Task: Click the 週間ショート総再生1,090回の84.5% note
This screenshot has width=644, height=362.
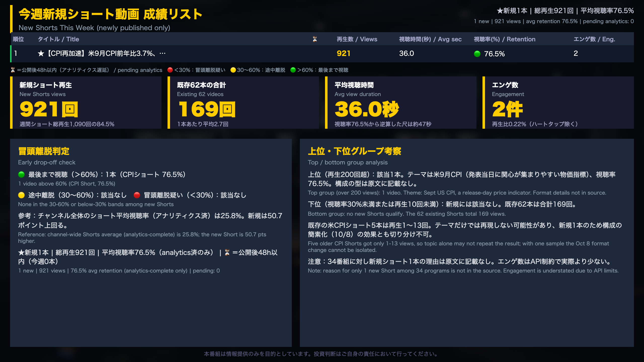Action: click(67, 124)
